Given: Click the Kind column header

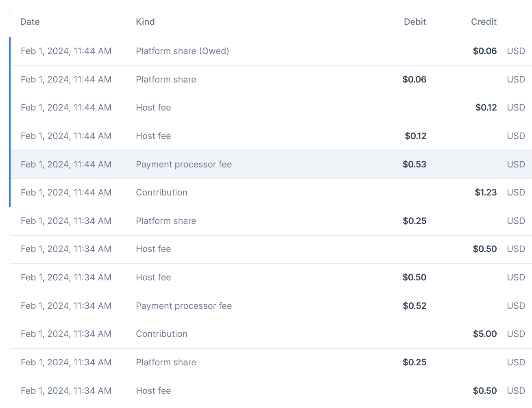Looking at the screenshot, I should (x=145, y=22).
